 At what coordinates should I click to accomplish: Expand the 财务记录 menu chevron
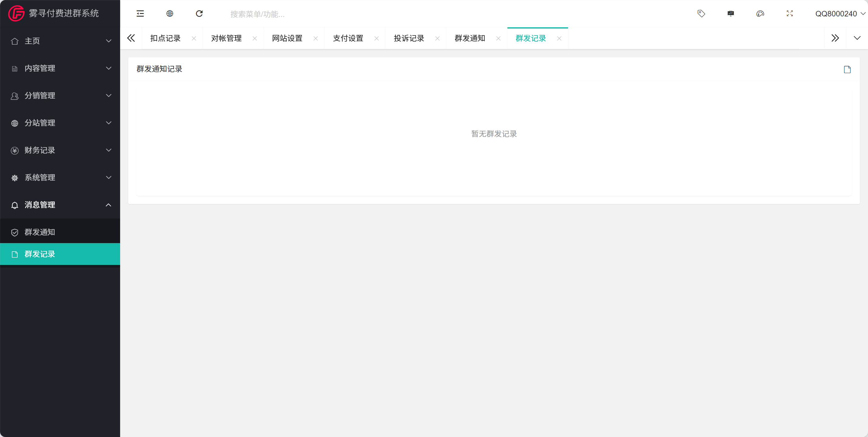coord(109,151)
